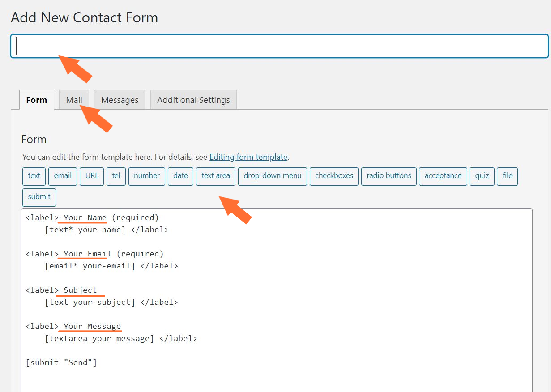Insert a text area form-tag
This screenshot has width=551, height=392.
(x=215, y=176)
